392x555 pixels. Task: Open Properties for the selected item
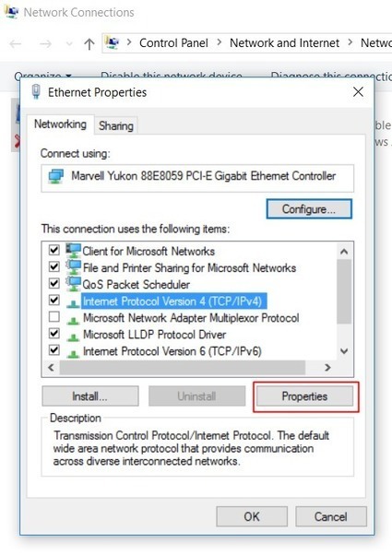[304, 396]
